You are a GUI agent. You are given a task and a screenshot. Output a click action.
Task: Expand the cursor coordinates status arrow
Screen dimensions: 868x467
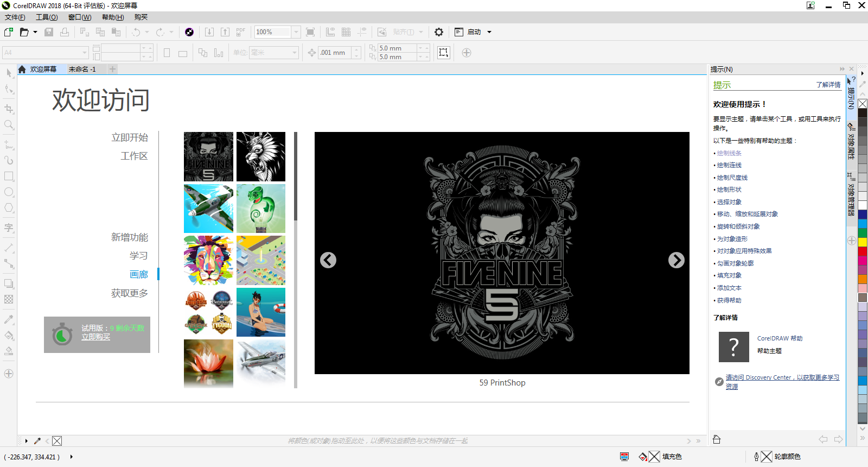coord(72,457)
